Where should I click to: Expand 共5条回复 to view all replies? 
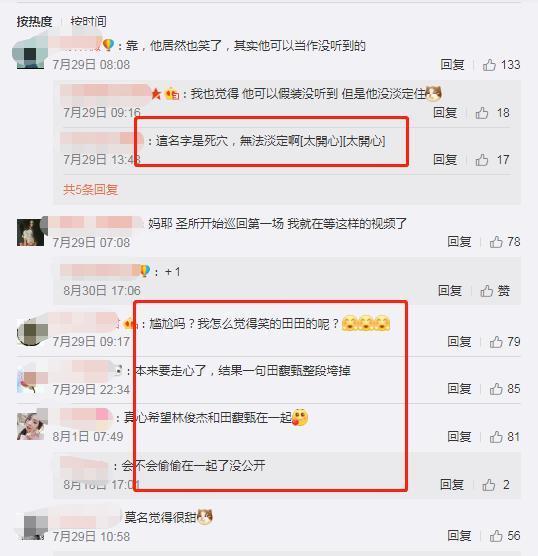(90, 190)
